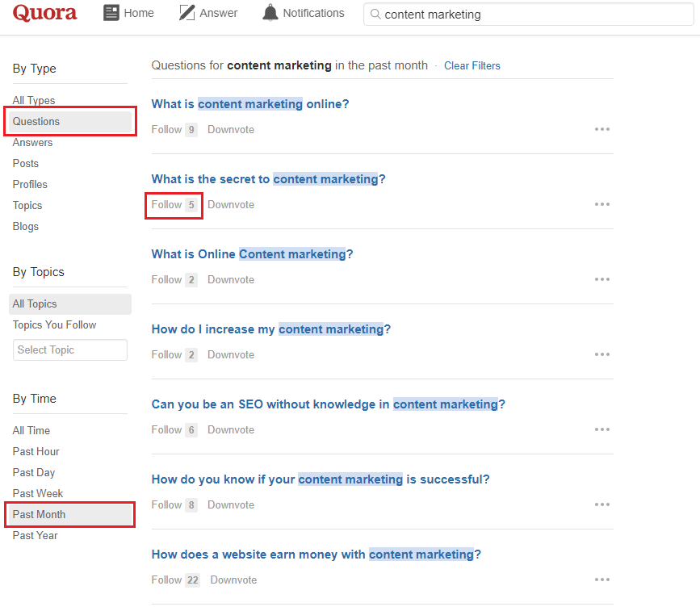700x611 pixels.
Task: Choose Topics You Follow filter
Action: click(x=54, y=325)
